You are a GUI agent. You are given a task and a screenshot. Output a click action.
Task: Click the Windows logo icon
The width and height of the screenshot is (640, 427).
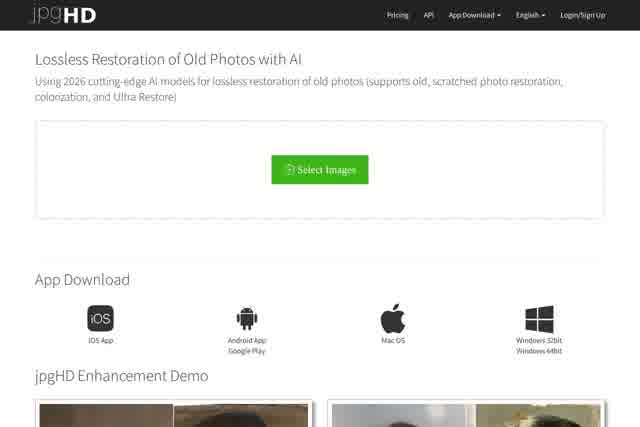[x=539, y=319]
